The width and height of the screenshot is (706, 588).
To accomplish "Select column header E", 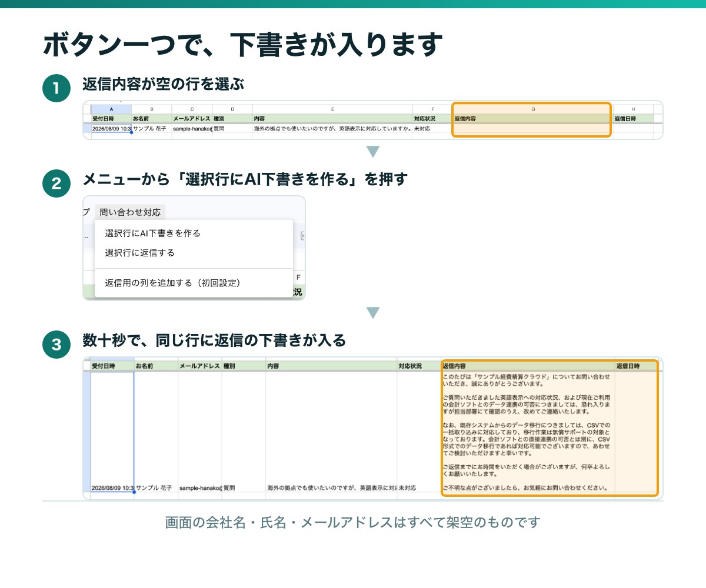I will click(332, 109).
